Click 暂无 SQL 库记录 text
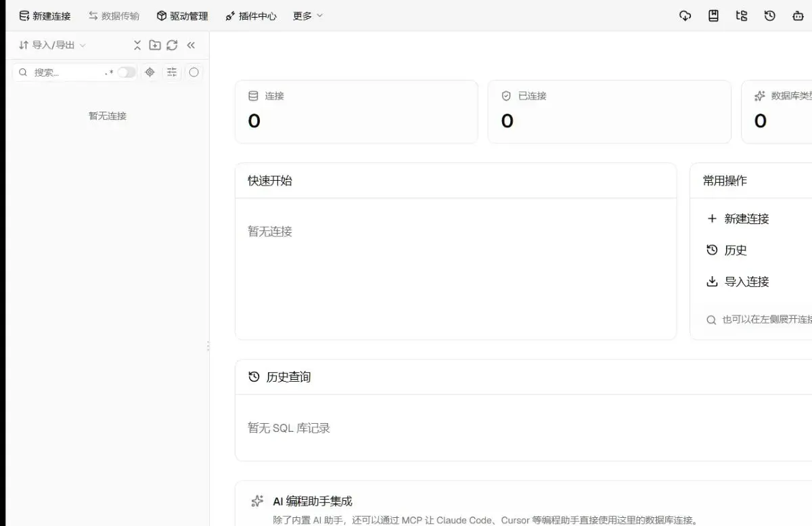Image resolution: width=812 pixels, height=526 pixels. click(x=289, y=428)
